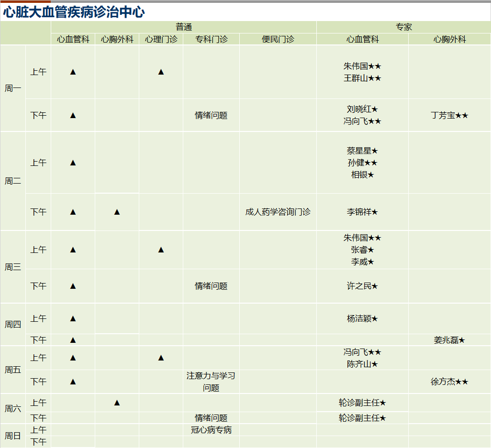Click Thursday afternoon 心血管科 triangle marker
This screenshot has width=491, height=448.
(73, 340)
